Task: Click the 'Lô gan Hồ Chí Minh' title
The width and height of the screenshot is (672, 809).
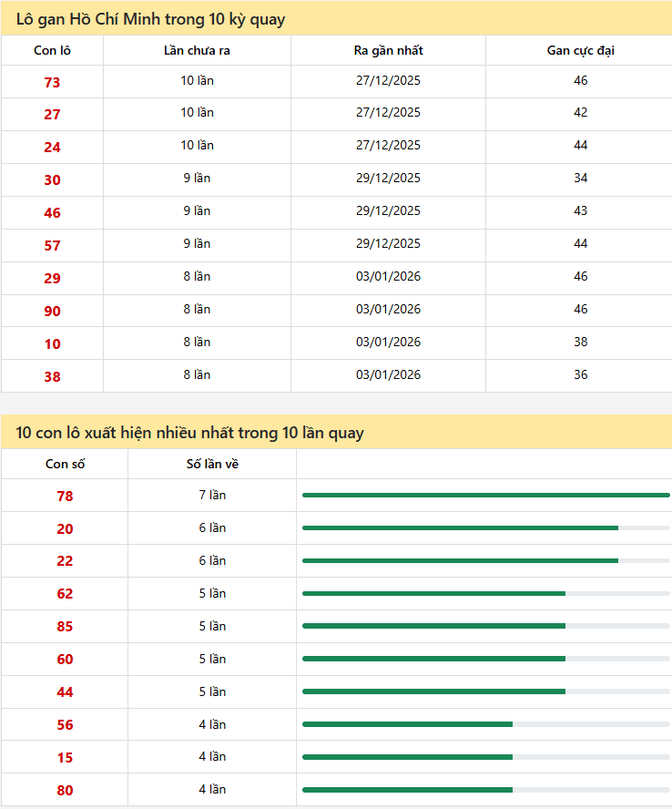Action: pyautogui.click(x=150, y=18)
